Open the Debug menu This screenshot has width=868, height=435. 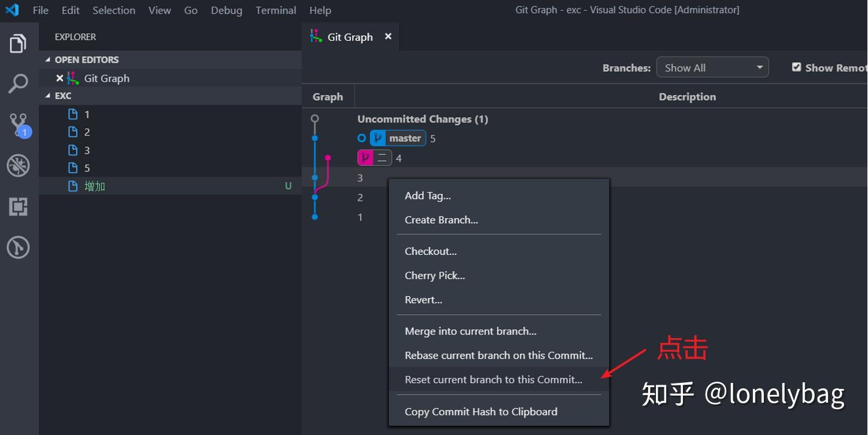coord(226,10)
